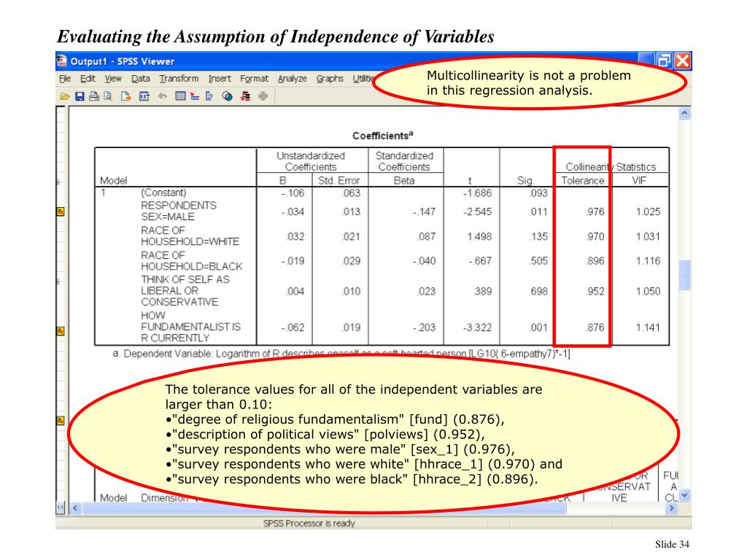The image size is (747, 560).
Task: Open the Graphs menu
Action: 330,79
